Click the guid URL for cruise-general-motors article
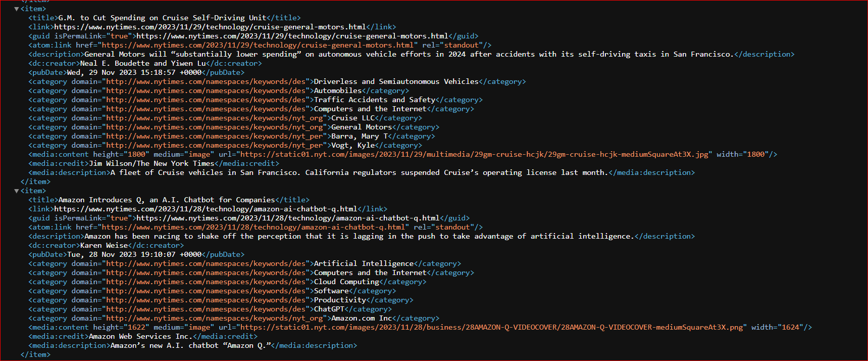 tap(292, 36)
